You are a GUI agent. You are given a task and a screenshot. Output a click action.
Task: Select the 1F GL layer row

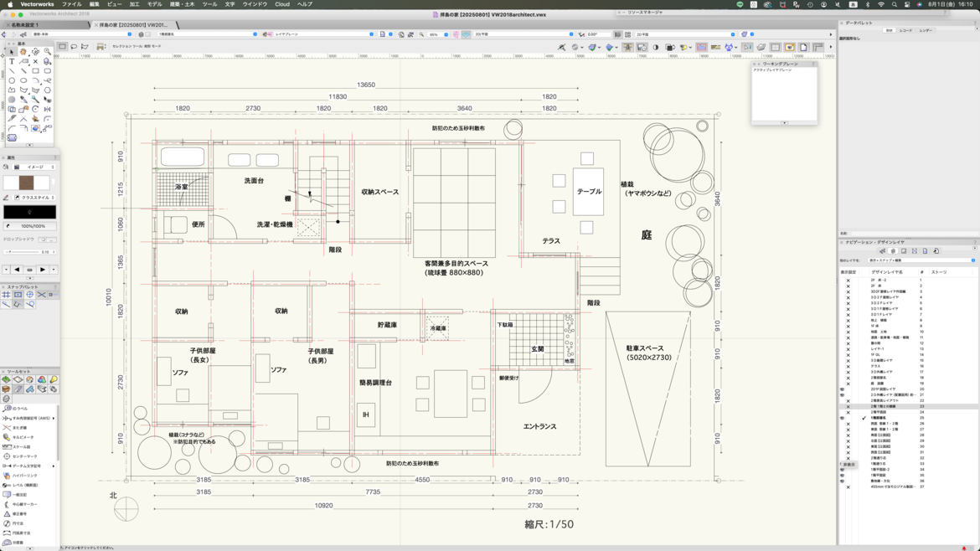(876, 355)
